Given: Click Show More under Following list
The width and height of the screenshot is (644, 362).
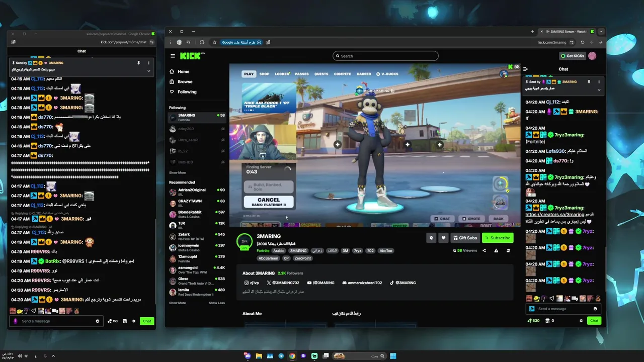Looking at the screenshot, I should tap(177, 172).
